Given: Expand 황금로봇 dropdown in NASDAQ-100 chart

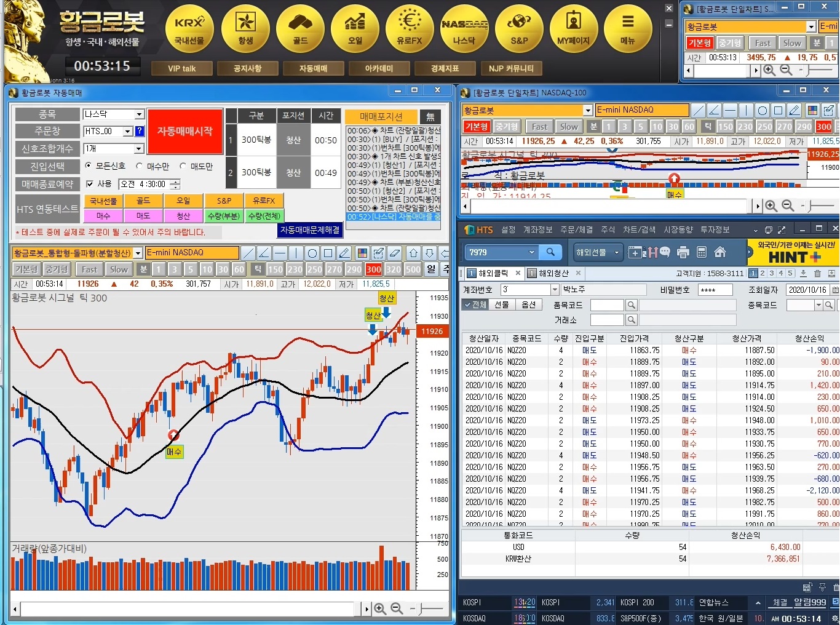Looking at the screenshot, I should tap(588, 110).
